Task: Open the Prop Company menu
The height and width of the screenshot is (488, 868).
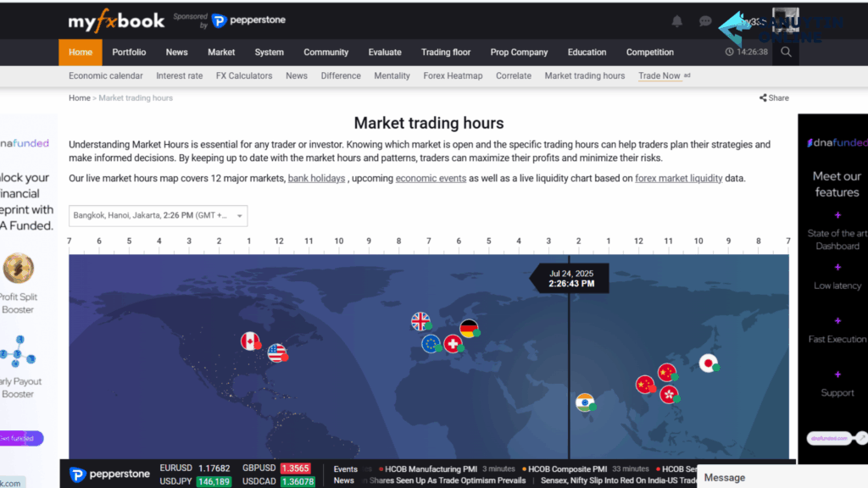Action: pos(519,53)
